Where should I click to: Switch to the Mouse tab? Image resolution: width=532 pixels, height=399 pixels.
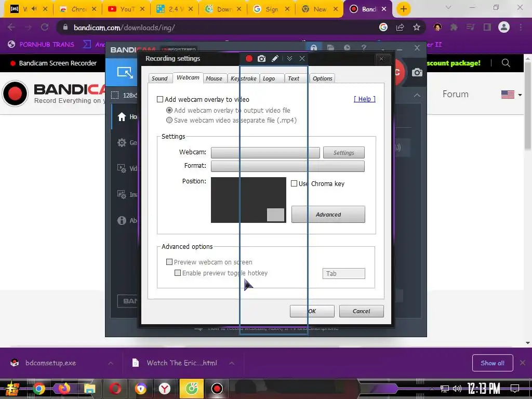tap(214, 78)
